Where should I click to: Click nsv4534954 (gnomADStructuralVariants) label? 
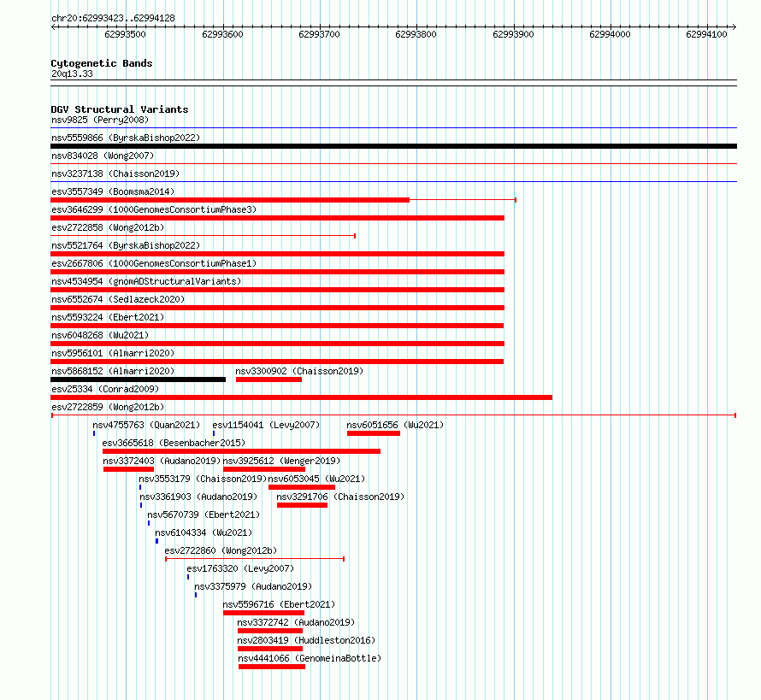point(146,281)
